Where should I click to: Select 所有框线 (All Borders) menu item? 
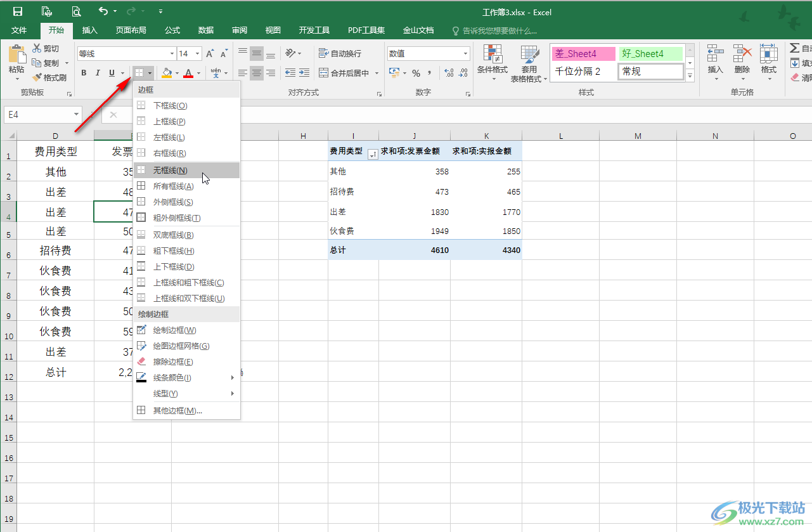186,186
